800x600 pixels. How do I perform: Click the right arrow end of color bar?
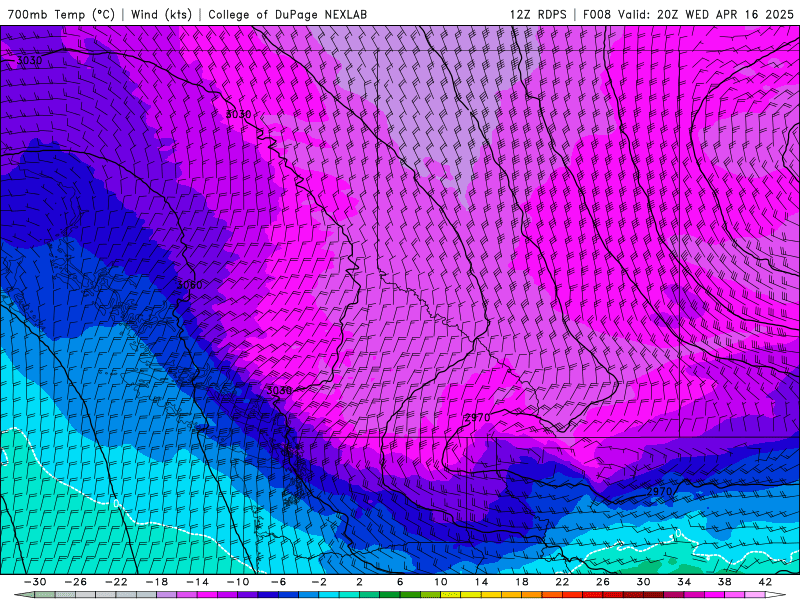click(776, 595)
